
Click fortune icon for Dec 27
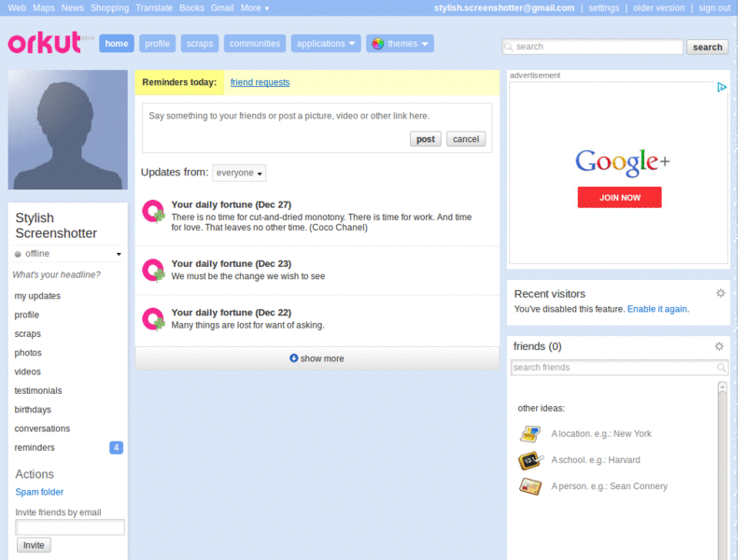[153, 212]
